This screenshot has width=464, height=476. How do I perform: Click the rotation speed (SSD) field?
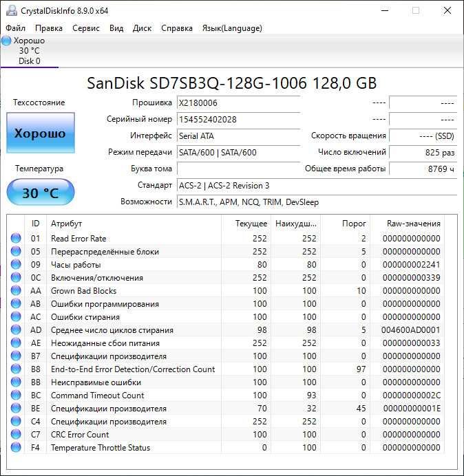tap(423, 136)
